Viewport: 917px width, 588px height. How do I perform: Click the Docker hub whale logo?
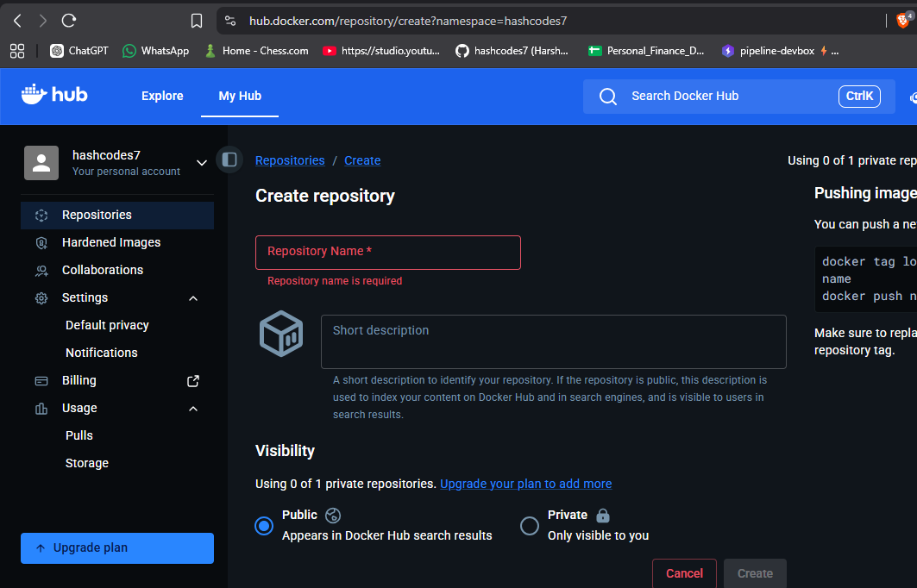(x=53, y=95)
